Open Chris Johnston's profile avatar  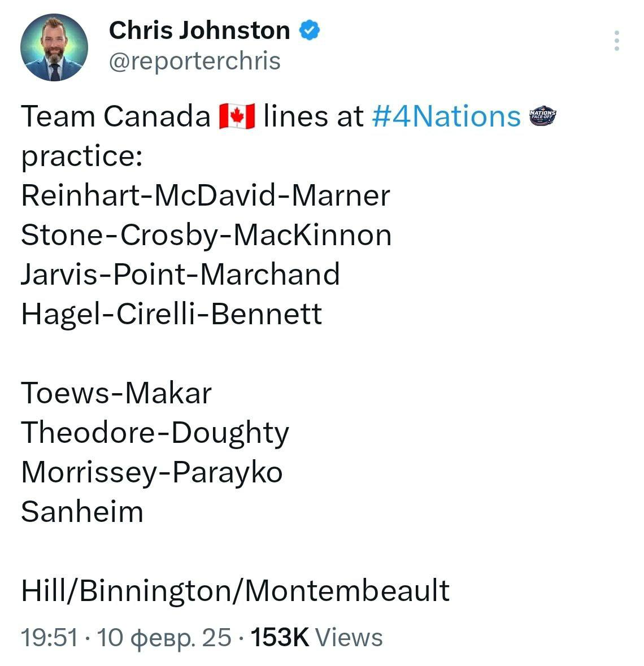54,47
